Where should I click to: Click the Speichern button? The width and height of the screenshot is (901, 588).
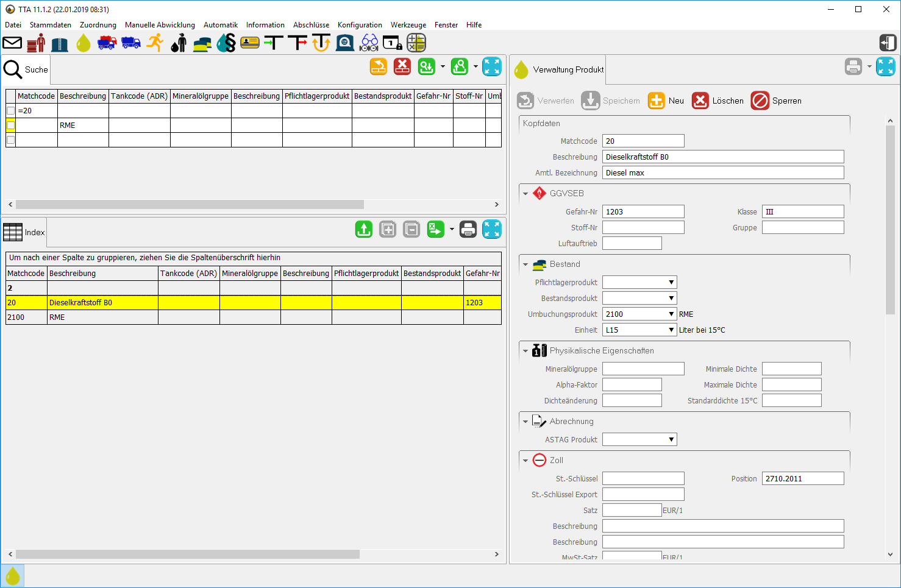[610, 101]
